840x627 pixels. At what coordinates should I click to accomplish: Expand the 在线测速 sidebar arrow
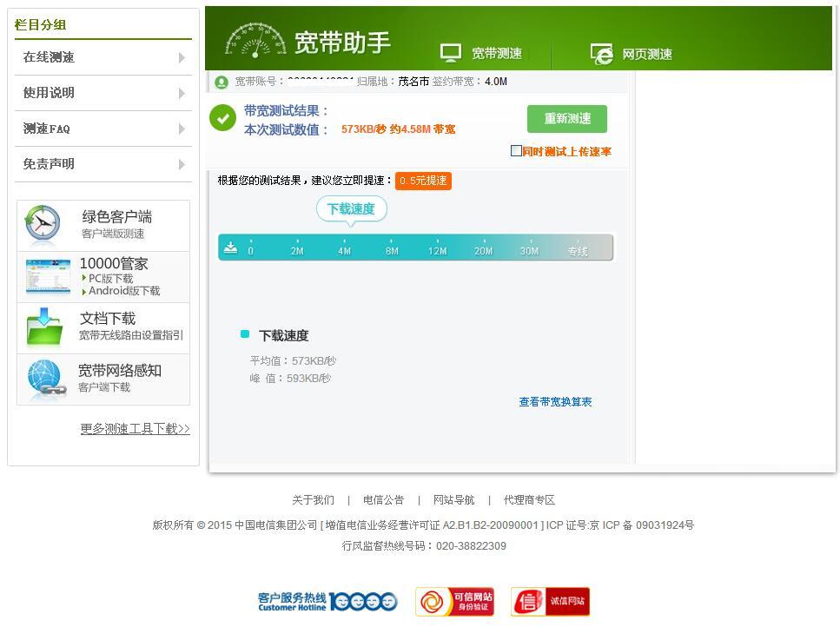182,57
